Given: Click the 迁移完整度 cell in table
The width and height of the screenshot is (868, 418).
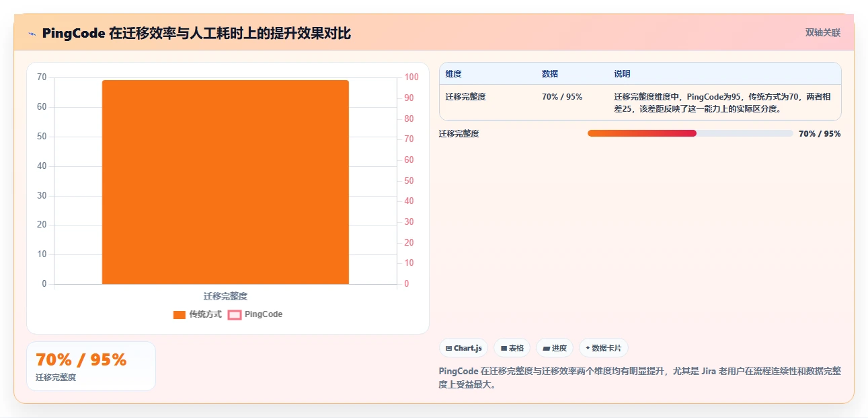Looking at the screenshot, I should click(x=465, y=97).
